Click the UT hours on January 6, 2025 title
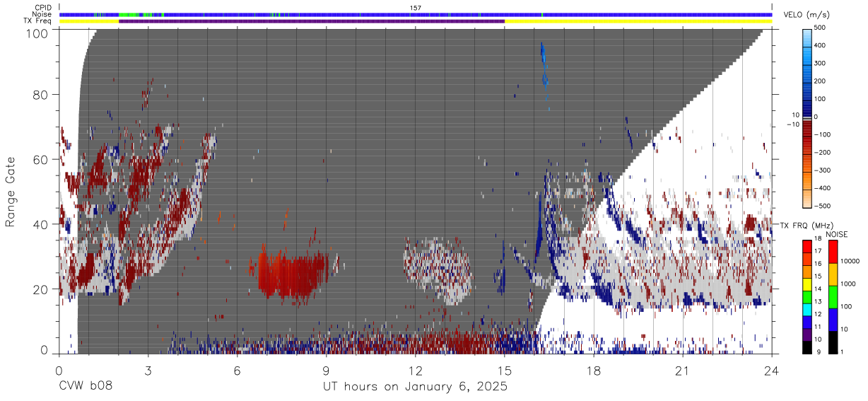Viewport: 868px width, 401px height. pos(415,388)
